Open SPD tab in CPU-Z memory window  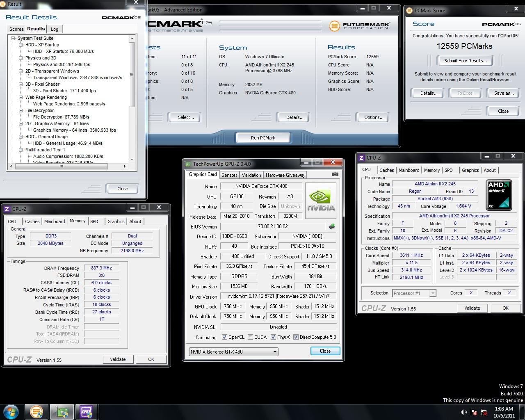pyautogui.click(x=94, y=221)
